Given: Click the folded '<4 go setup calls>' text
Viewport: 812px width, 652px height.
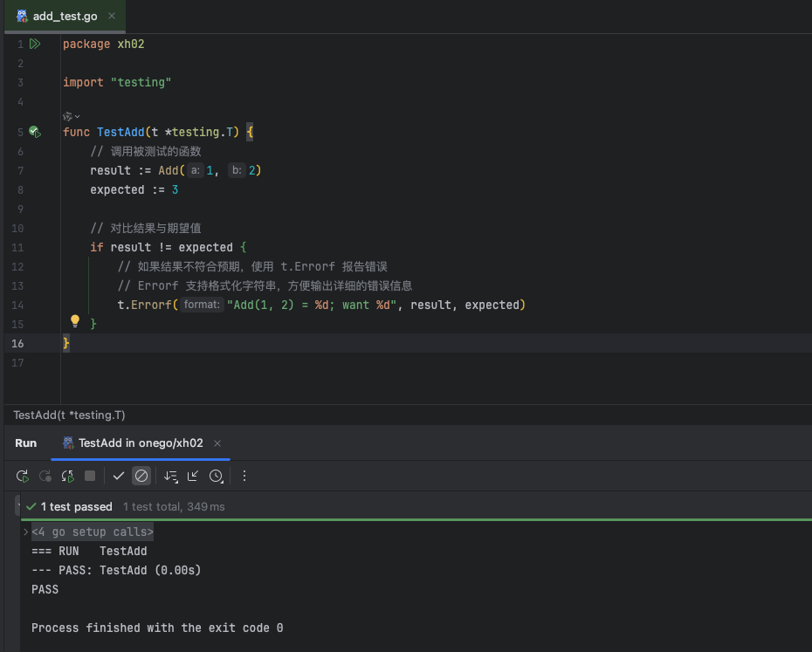Looking at the screenshot, I should point(93,532).
